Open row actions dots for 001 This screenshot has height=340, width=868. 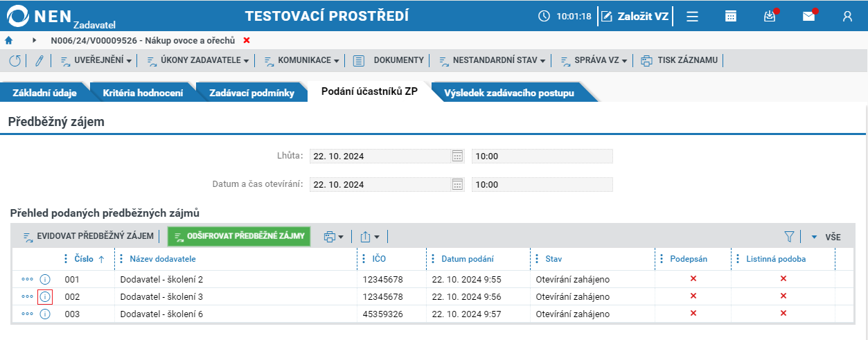27,279
